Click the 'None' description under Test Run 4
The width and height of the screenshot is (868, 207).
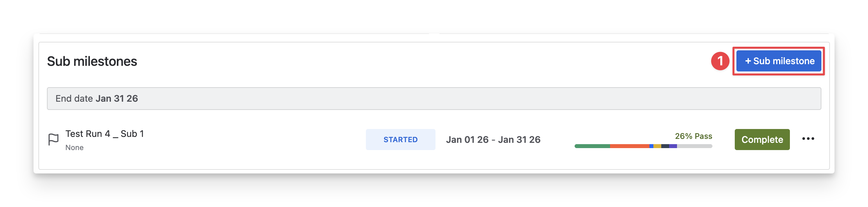(74, 147)
